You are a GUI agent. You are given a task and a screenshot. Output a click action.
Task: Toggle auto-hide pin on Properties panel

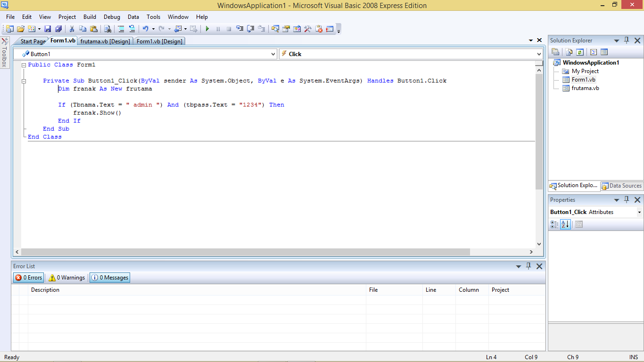click(x=627, y=200)
